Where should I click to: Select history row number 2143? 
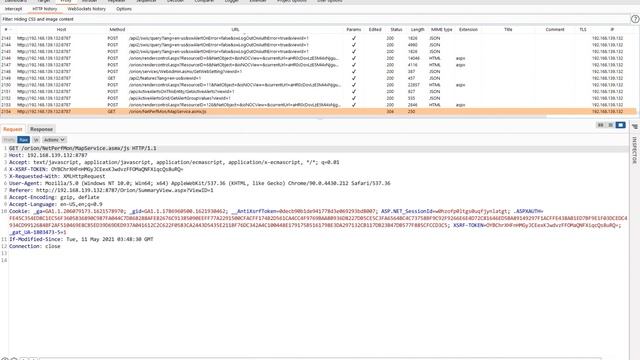(318, 38)
